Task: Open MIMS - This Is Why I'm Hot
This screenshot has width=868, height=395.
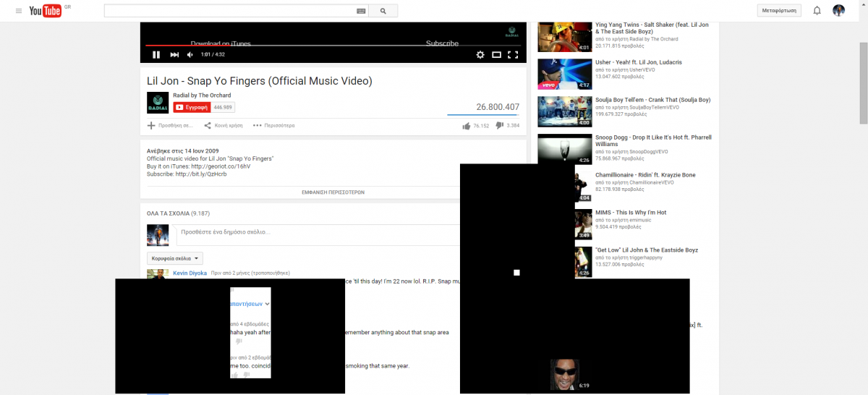Action: coord(631,213)
